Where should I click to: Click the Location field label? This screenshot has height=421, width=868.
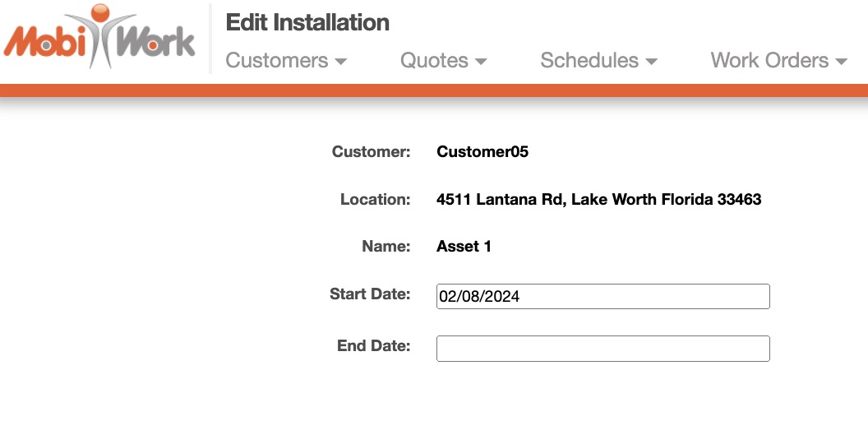point(375,200)
